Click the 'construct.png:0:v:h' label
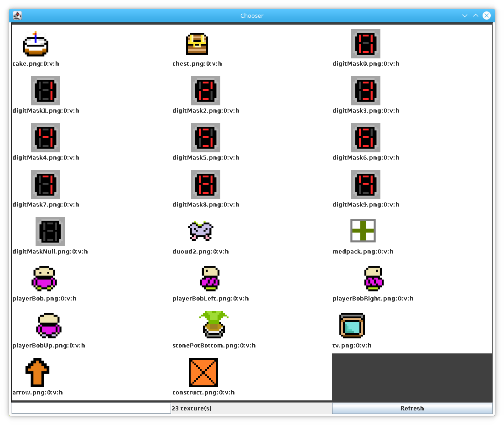 tap(203, 392)
